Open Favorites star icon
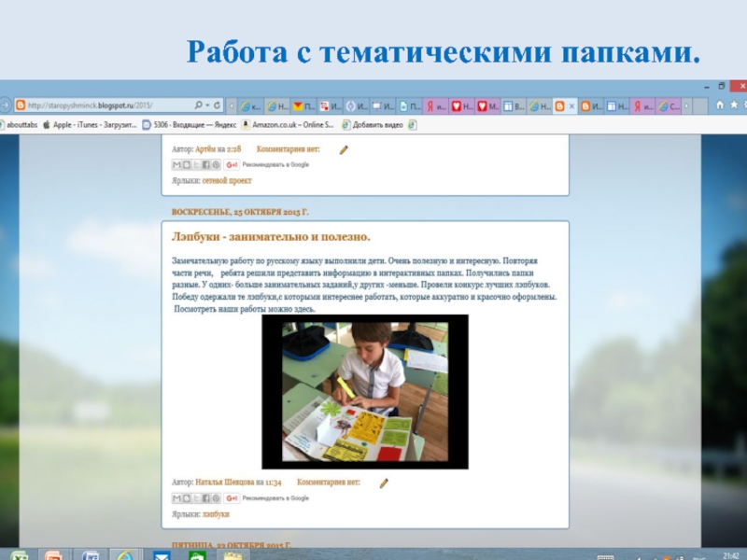 [734, 105]
